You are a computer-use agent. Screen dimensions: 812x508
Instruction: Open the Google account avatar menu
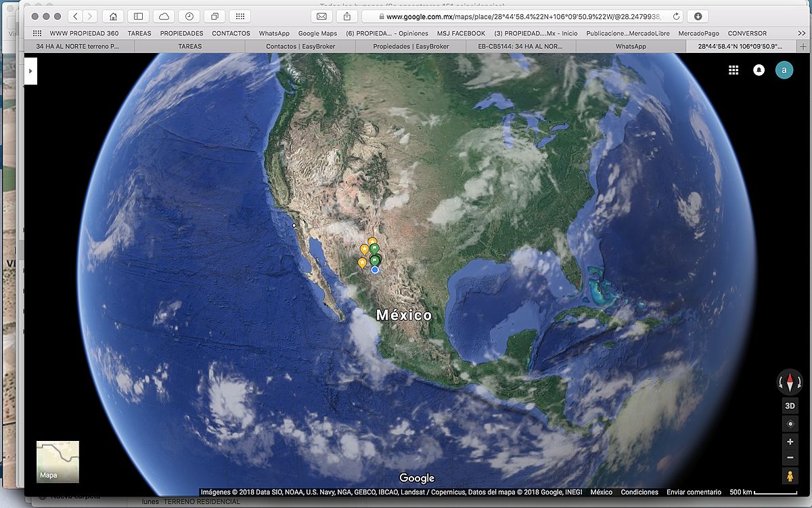(784, 70)
